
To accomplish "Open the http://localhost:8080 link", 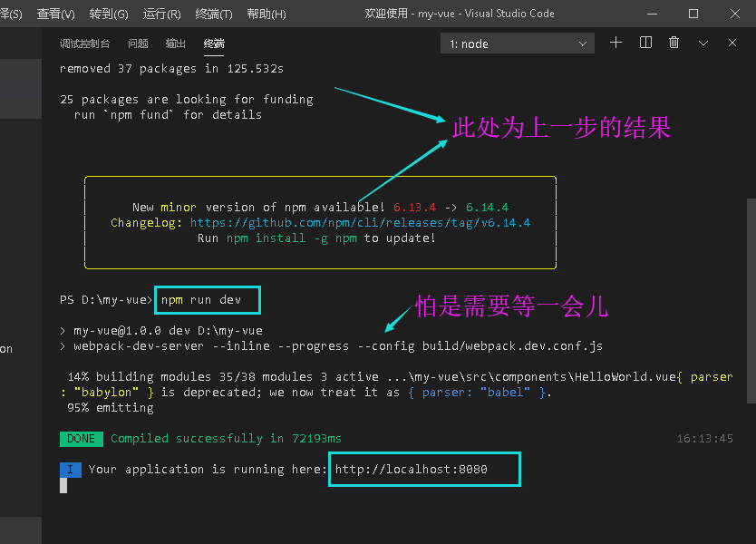I will click(423, 469).
